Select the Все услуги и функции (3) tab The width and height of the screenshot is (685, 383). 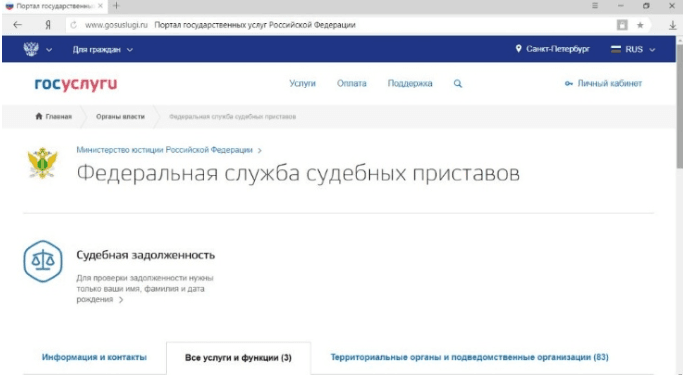238,358
